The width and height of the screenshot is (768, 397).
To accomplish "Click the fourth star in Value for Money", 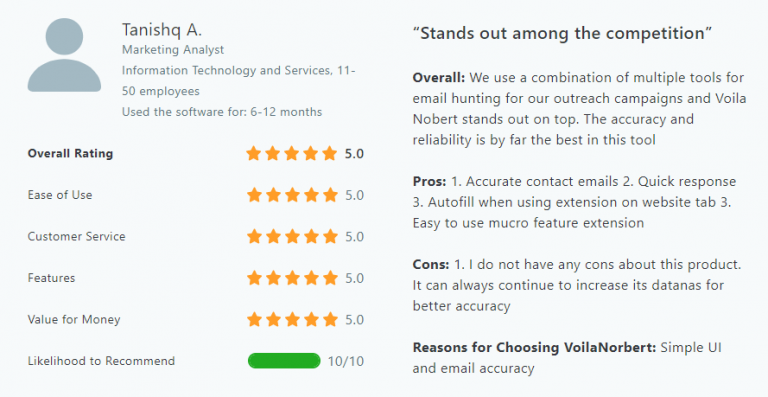I will [311, 320].
